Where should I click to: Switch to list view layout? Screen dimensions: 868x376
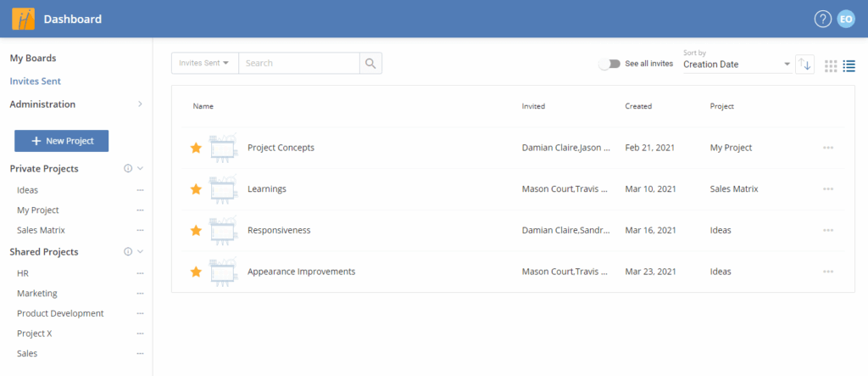(x=849, y=65)
